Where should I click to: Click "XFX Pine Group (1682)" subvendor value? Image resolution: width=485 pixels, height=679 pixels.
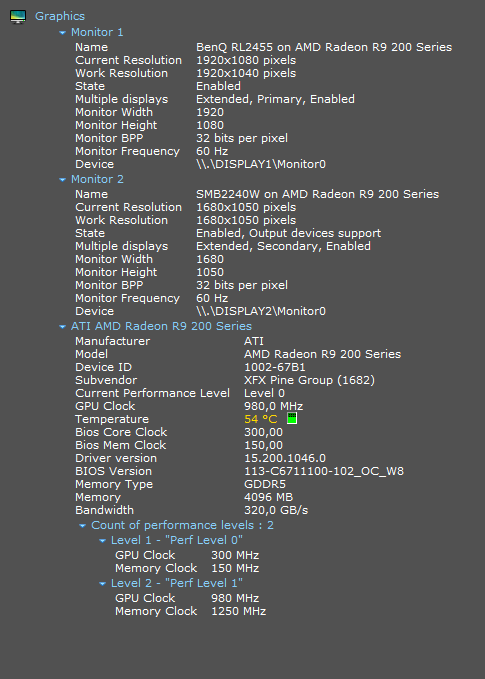(x=309, y=380)
